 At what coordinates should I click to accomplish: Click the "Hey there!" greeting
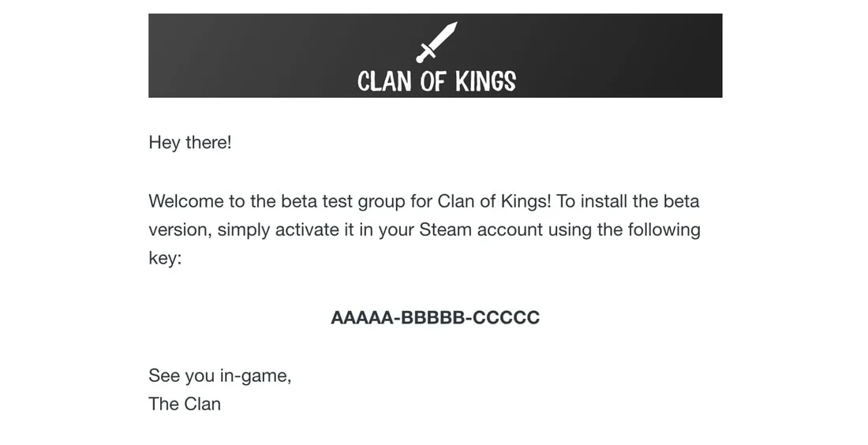coord(189,144)
